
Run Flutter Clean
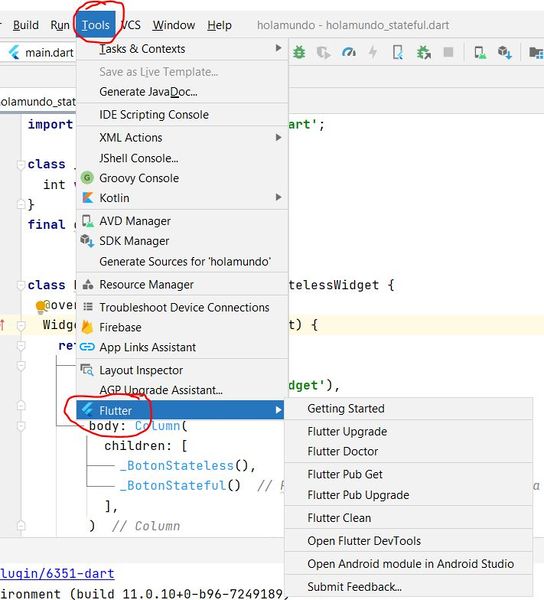pos(409,518)
